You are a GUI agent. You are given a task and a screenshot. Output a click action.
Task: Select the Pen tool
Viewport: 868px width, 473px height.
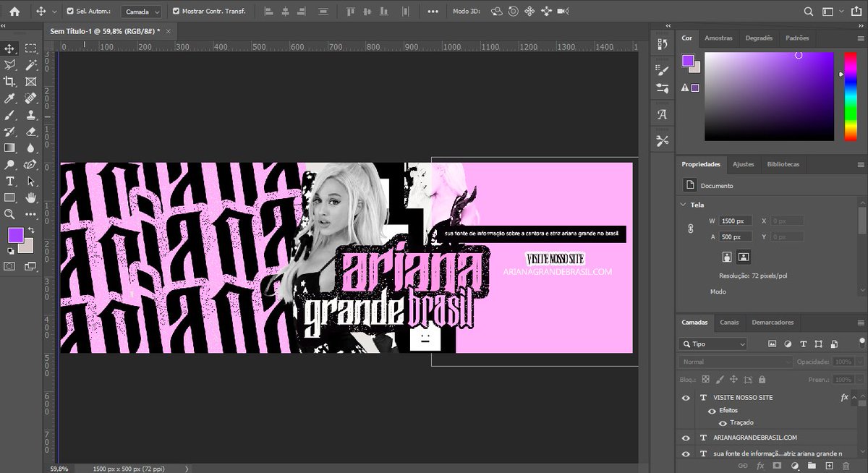(x=31, y=164)
